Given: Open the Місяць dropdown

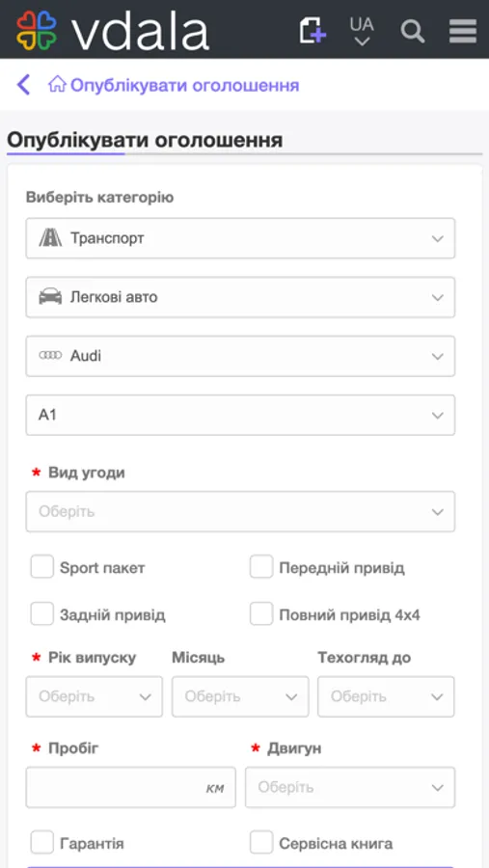Looking at the screenshot, I should 240,696.
